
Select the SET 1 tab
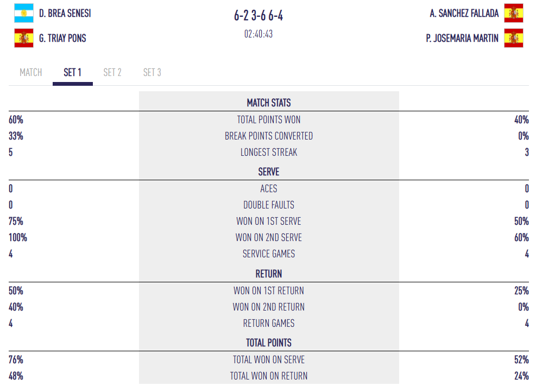coord(72,72)
